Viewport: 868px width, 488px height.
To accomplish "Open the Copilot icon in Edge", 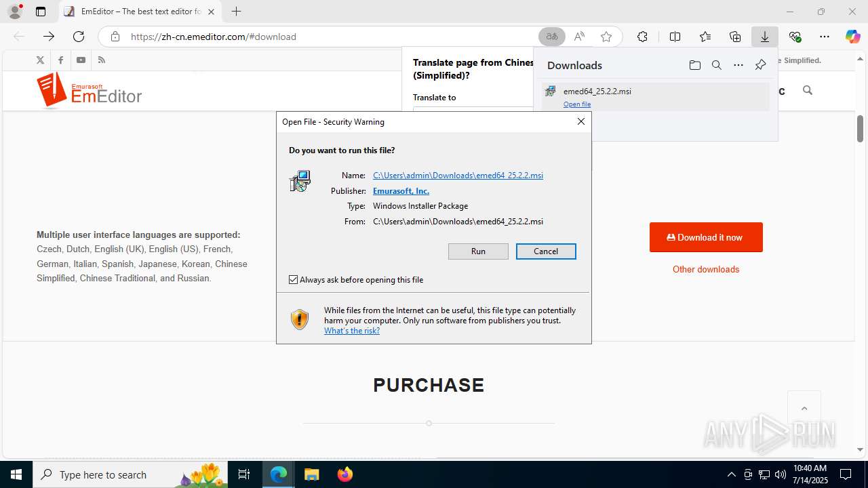I will pyautogui.click(x=853, y=37).
